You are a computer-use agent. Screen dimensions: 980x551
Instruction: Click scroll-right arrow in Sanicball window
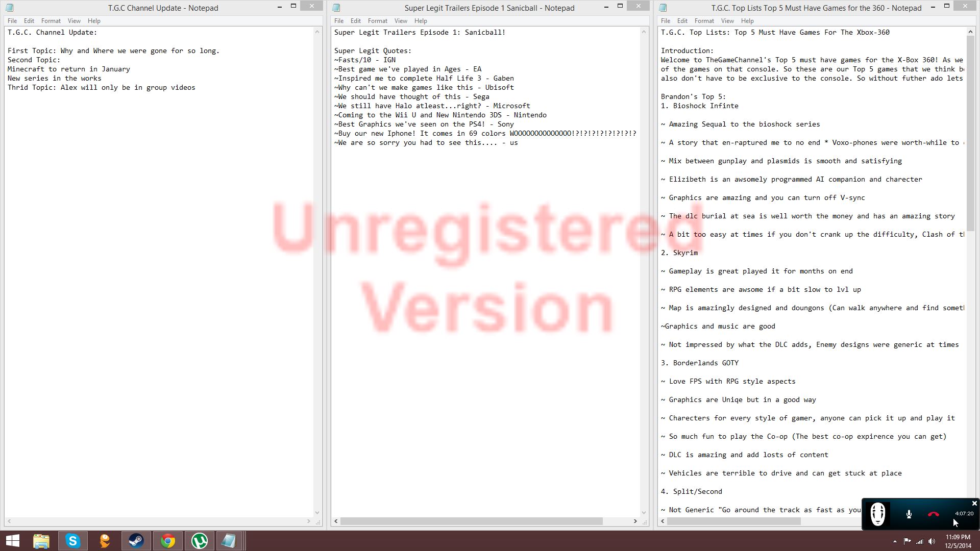635,521
